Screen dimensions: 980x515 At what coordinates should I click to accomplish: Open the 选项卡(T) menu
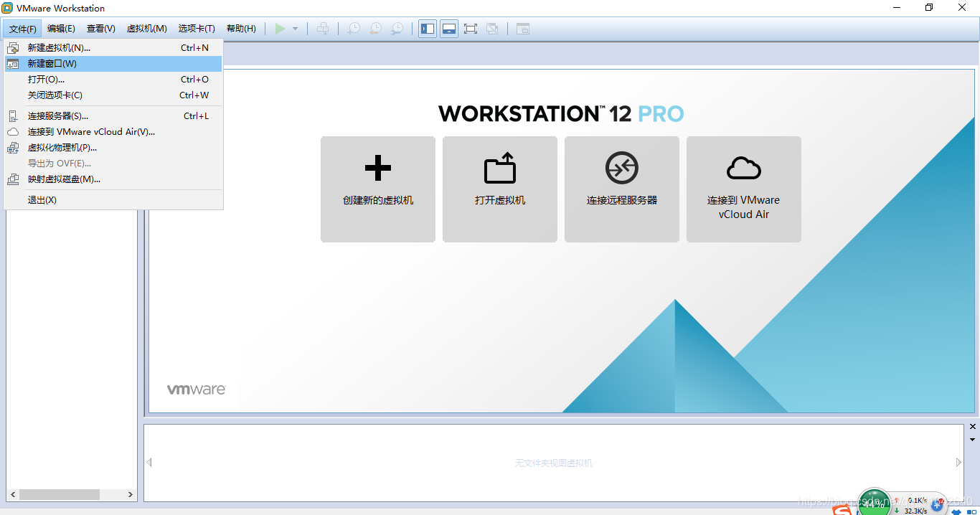click(x=197, y=29)
